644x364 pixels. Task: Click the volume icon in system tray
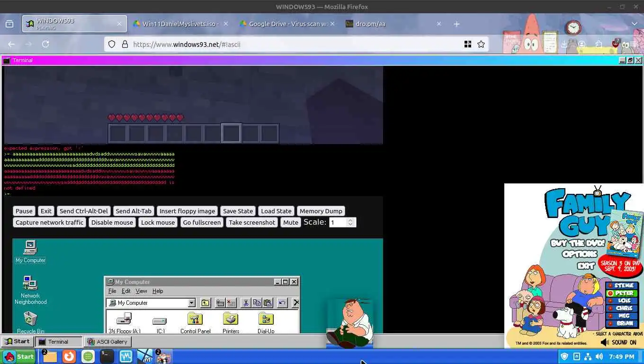599,356
